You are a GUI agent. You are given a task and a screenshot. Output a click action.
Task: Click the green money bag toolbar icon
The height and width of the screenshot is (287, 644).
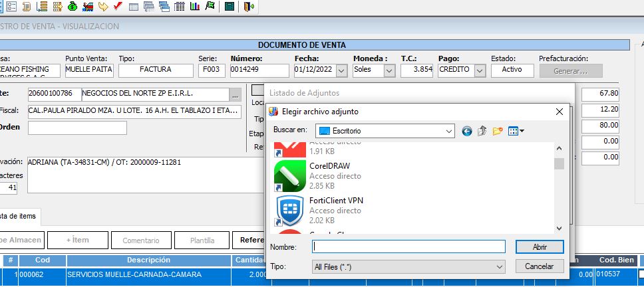(72, 7)
